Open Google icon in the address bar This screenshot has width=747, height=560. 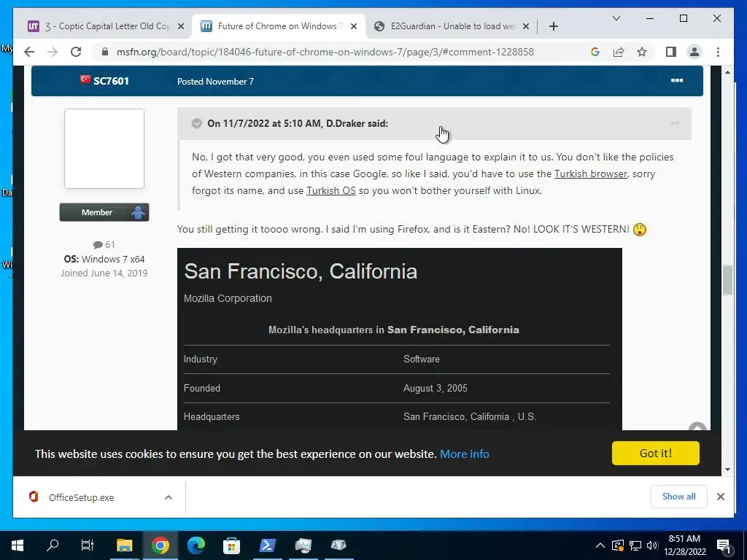tap(595, 52)
